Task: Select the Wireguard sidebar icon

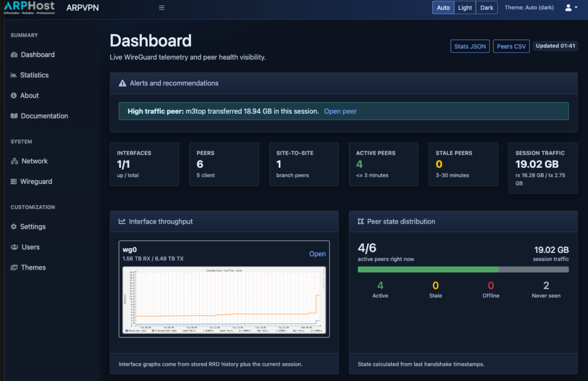Action: (x=13, y=181)
